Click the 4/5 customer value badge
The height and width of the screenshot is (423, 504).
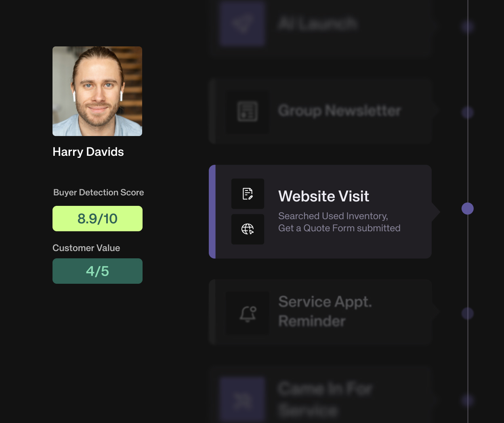click(x=97, y=271)
